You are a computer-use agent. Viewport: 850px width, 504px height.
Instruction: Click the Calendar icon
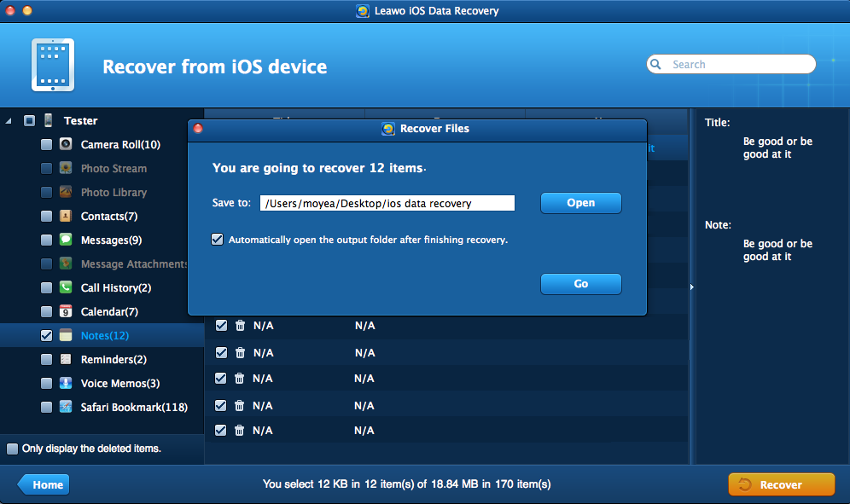point(66,311)
